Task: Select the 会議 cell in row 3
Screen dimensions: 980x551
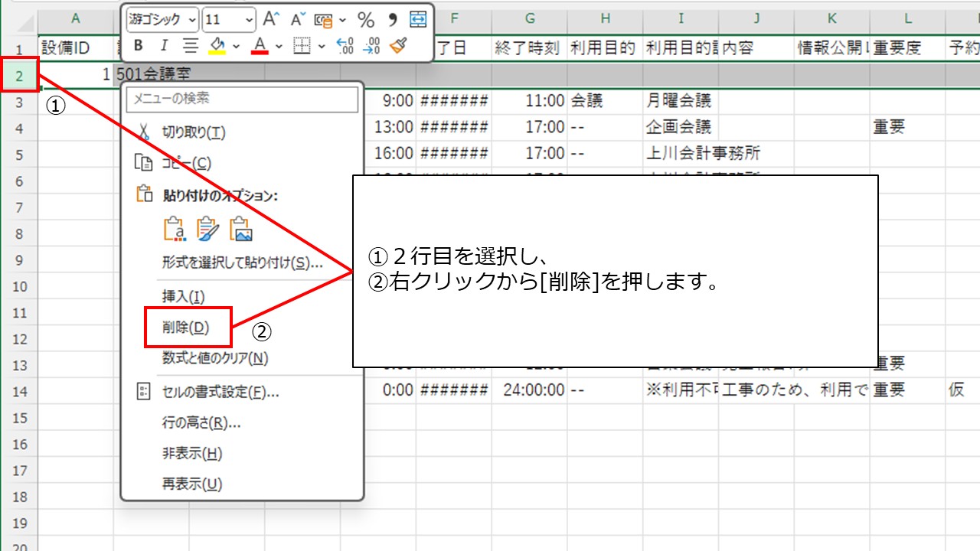Action: (x=605, y=100)
